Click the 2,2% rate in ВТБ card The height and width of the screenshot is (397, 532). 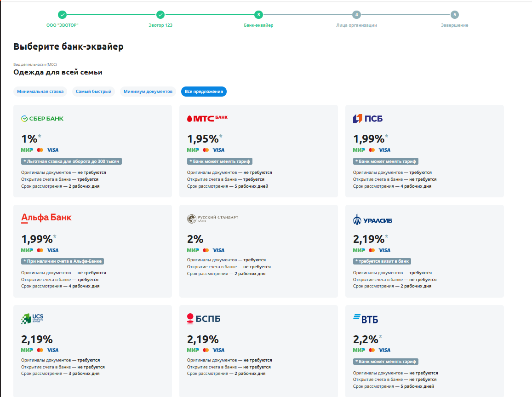pyautogui.click(x=366, y=339)
